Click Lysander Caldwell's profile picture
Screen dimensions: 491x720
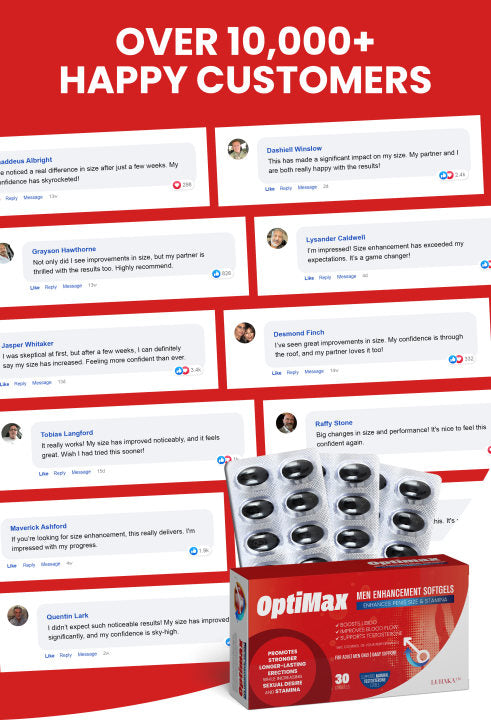pyautogui.click(x=277, y=238)
